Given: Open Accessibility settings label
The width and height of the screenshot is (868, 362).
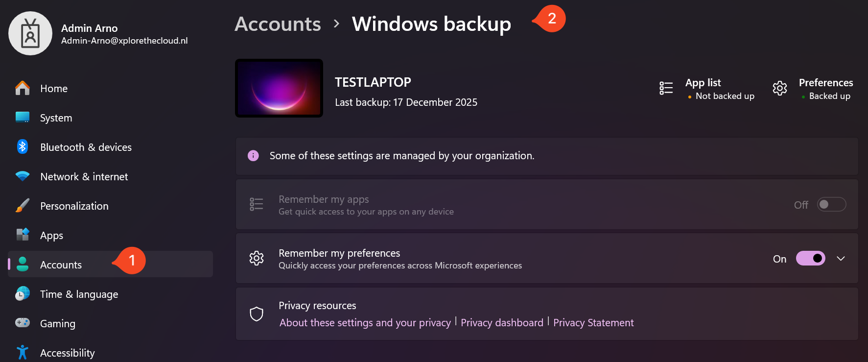Looking at the screenshot, I should (x=68, y=353).
